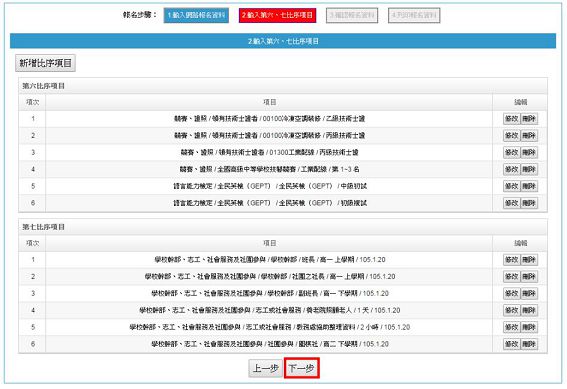Click 刪除 for the 1 天 volunteer row

[529, 310]
